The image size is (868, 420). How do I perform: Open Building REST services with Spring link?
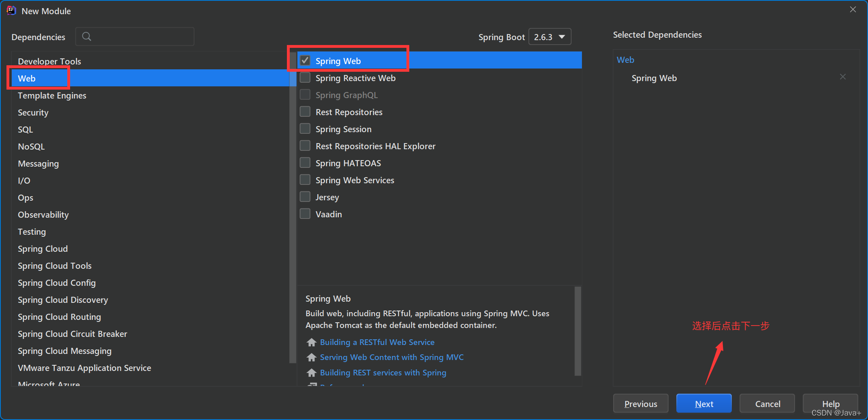click(383, 373)
